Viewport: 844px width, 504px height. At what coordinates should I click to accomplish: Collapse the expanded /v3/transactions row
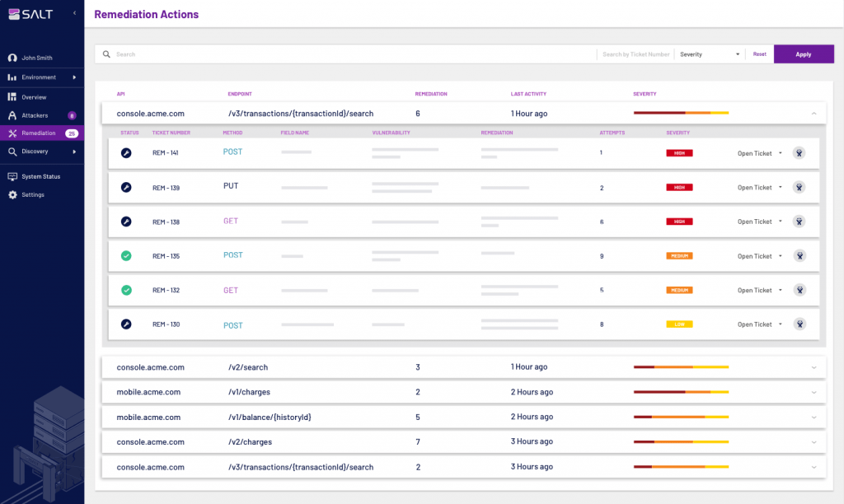pyautogui.click(x=814, y=113)
